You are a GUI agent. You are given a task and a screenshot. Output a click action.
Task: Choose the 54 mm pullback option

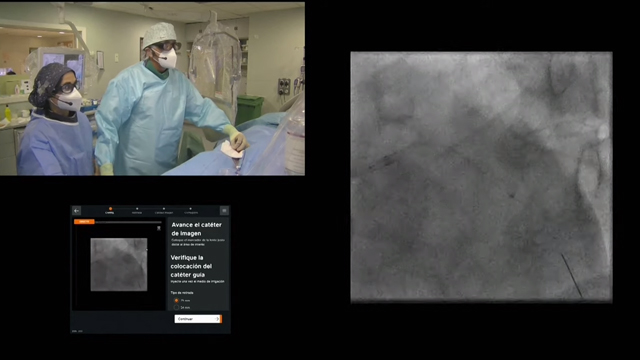click(176, 307)
